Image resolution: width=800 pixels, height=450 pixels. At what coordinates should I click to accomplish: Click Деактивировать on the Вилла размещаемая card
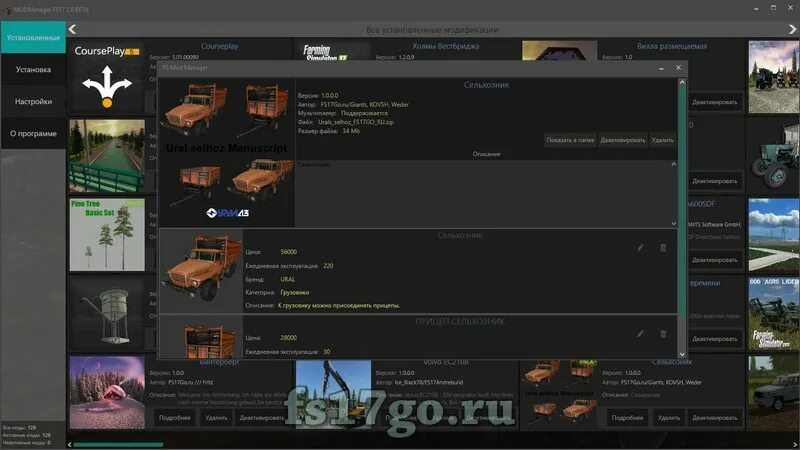(714, 102)
